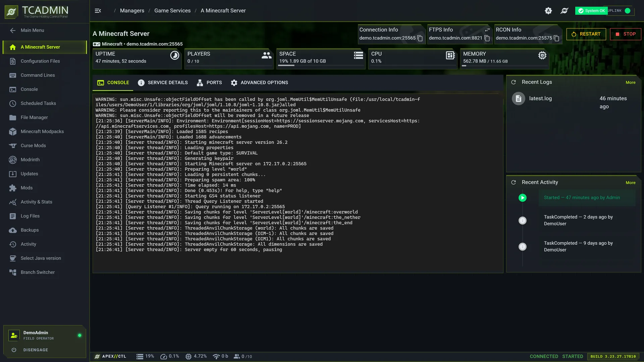Screen dimensions: 644x362
Task: Open Configuration Files in the sidebar
Action: [x=45, y=61]
